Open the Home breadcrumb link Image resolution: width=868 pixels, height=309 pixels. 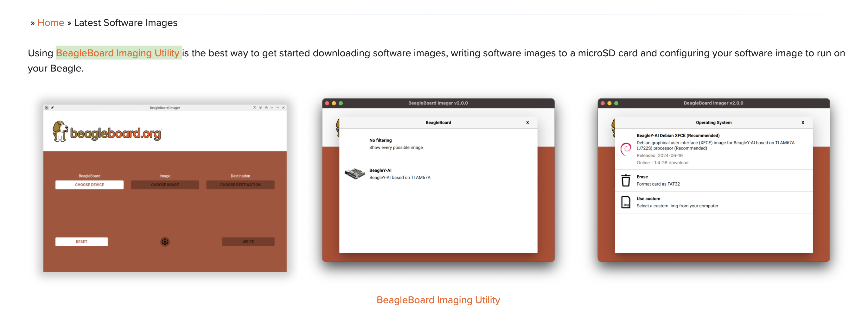pyautogui.click(x=51, y=22)
